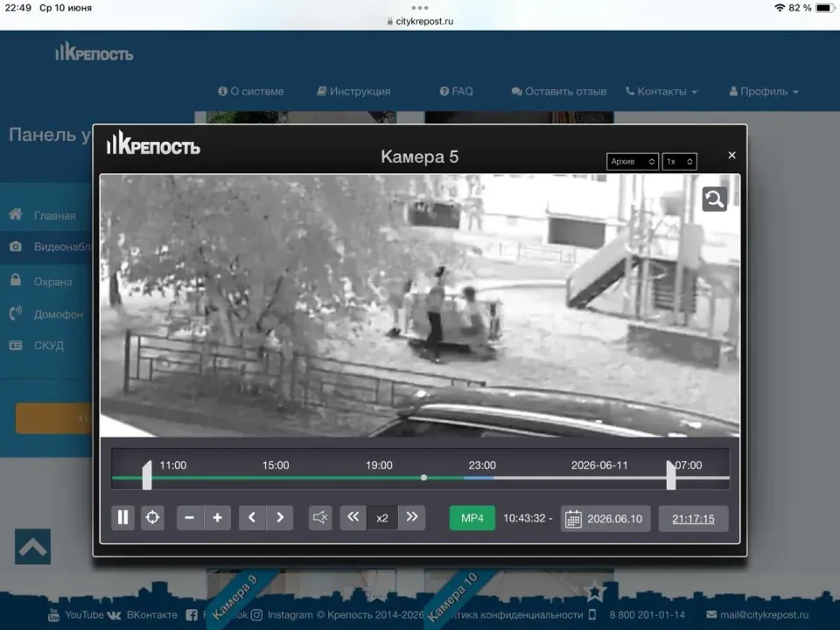Open calendar date picker 2026.06.10

605,519
